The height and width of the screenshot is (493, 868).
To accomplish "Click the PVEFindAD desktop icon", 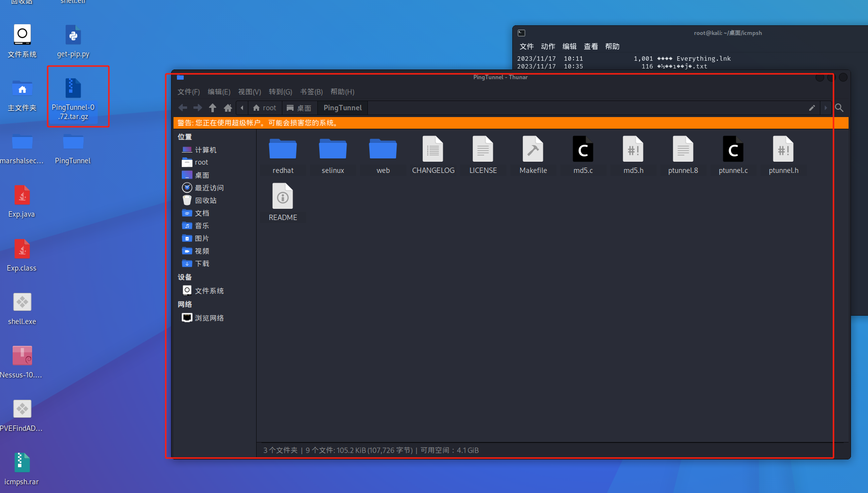I will tap(22, 416).
